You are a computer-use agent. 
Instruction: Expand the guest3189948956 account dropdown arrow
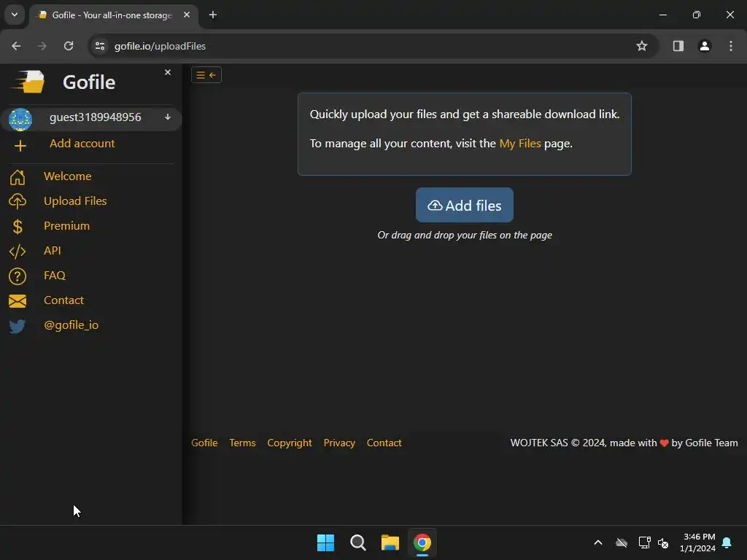(168, 117)
